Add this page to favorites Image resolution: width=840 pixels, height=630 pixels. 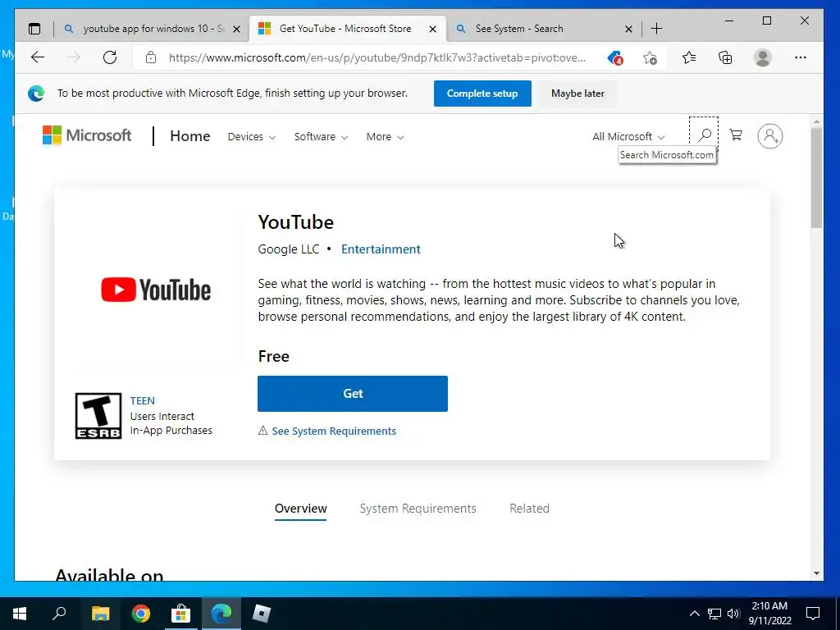[x=650, y=57]
